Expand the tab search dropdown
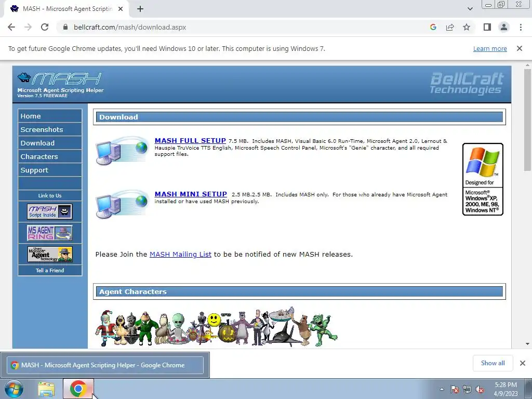Viewport: 532px width, 399px height. click(x=470, y=9)
